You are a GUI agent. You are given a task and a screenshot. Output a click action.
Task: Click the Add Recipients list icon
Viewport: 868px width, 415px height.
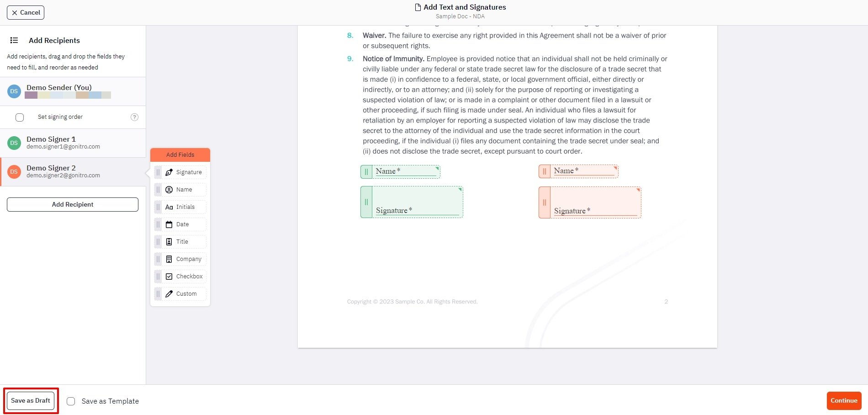tap(14, 40)
